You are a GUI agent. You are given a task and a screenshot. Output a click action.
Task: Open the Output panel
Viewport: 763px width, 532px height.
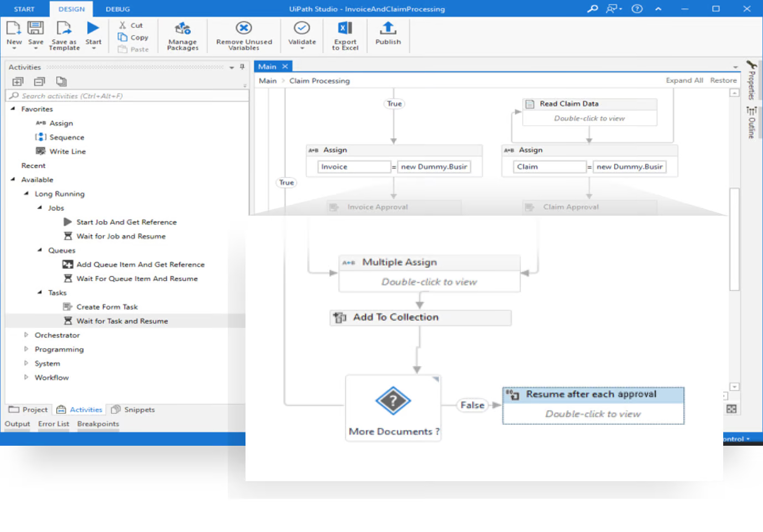click(17, 424)
